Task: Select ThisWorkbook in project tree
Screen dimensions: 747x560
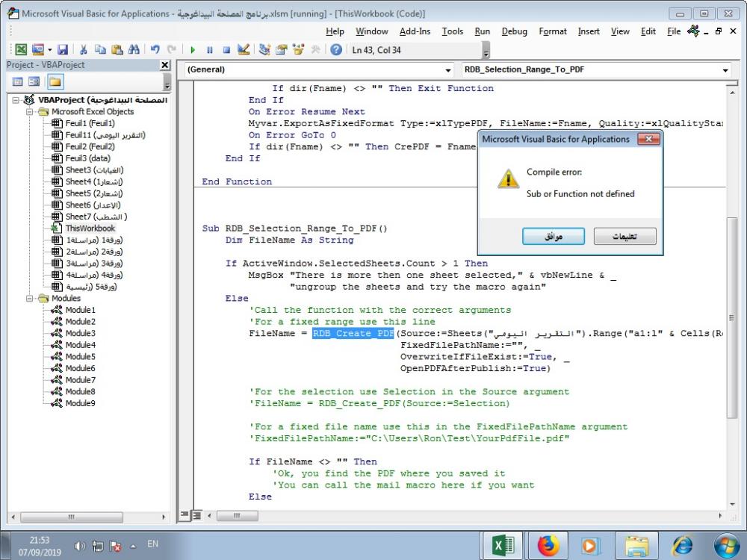Action: (x=90, y=228)
